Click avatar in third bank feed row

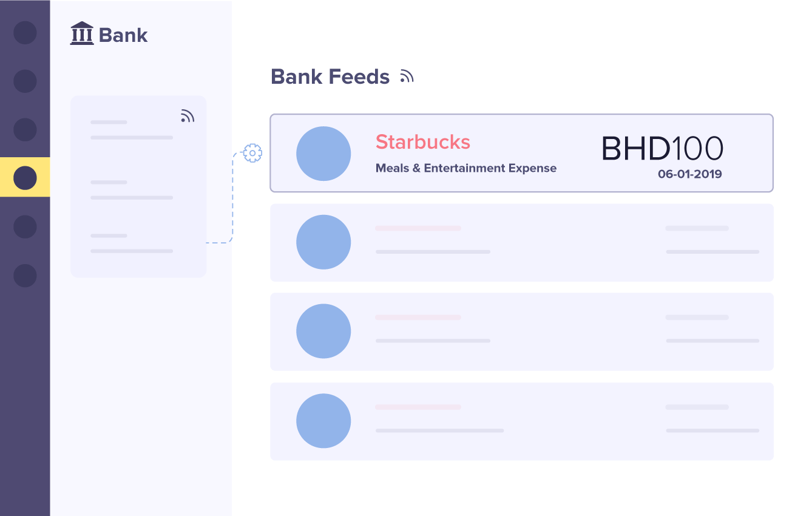point(323,331)
